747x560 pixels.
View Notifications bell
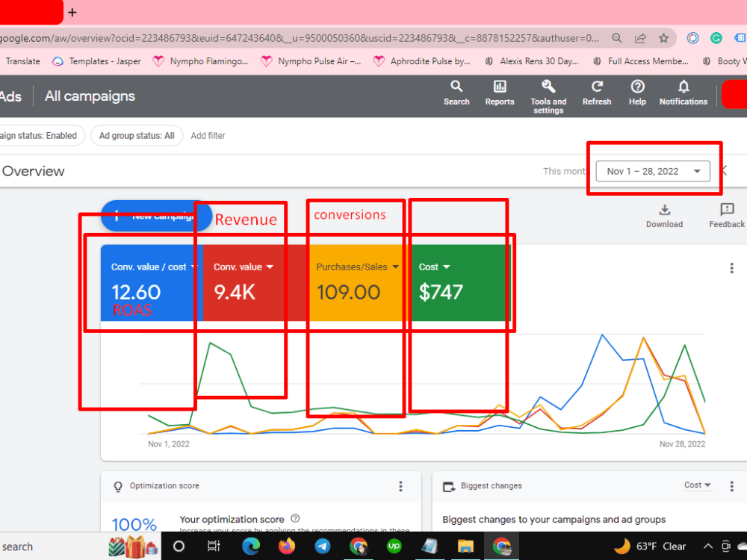(684, 93)
